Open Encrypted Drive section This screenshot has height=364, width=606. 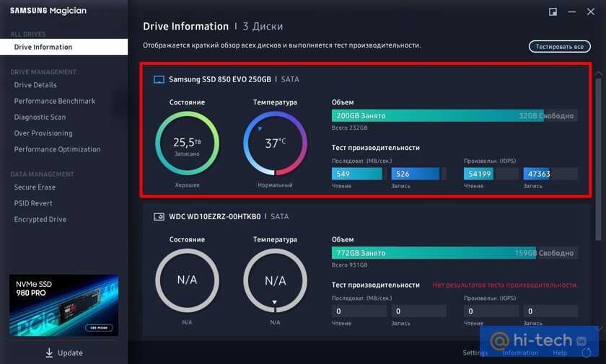[x=40, y=219]
